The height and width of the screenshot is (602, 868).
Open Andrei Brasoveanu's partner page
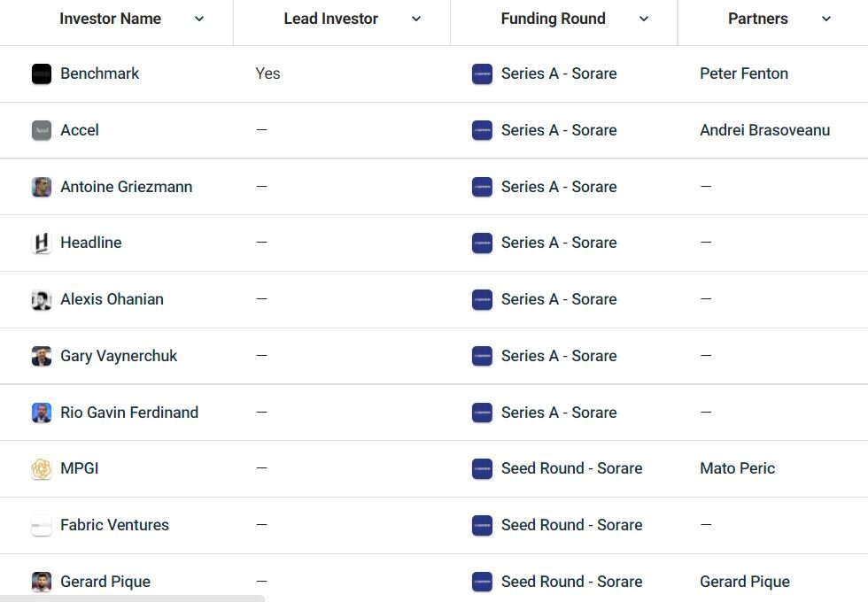[x=764, y=130]
